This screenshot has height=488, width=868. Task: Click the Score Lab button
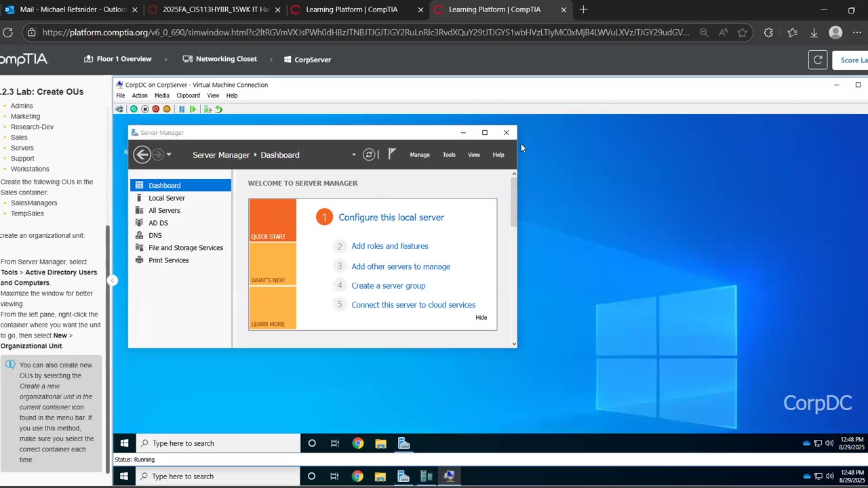(x=850, y=60)
